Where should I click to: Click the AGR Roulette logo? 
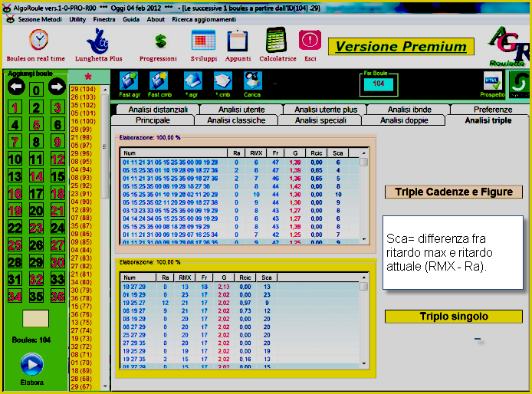tap(508, 47)
